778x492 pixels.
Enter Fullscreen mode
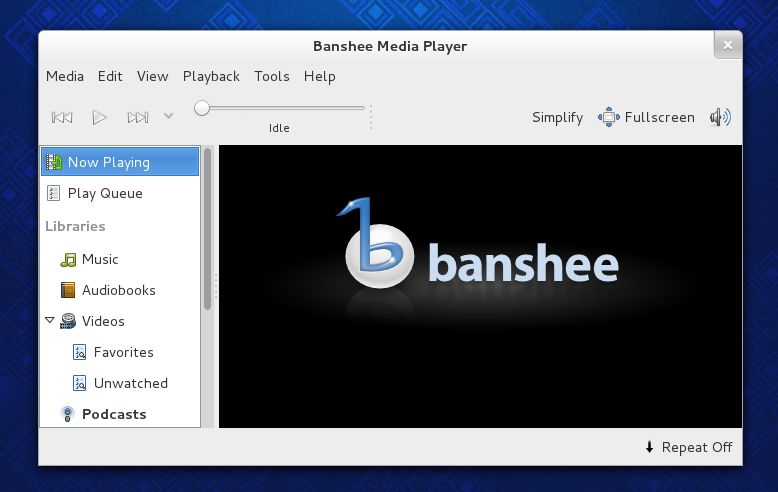pos(647,118)
